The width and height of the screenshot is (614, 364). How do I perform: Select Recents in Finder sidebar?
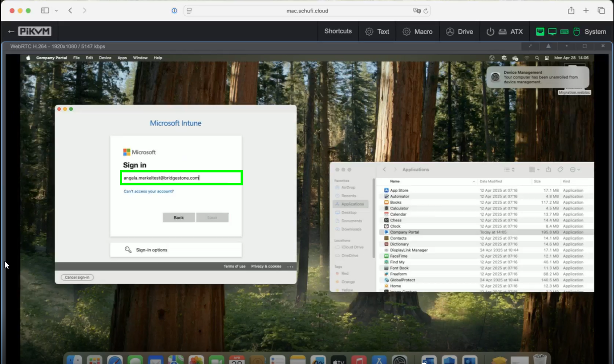(349, 196)
